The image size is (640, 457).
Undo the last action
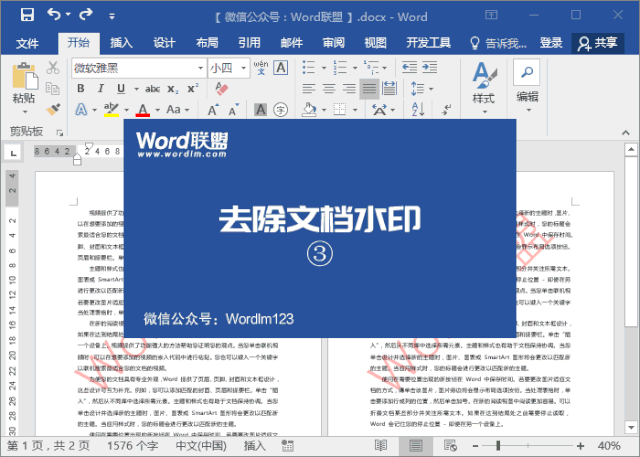[x=53, y=15]
